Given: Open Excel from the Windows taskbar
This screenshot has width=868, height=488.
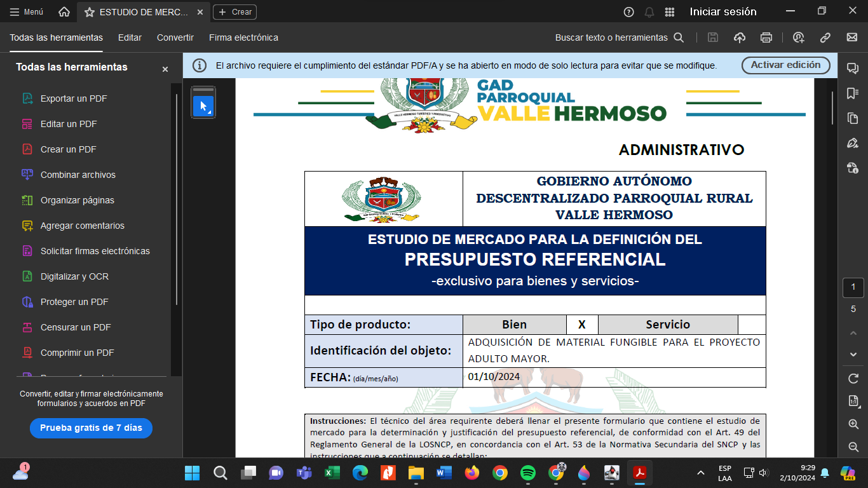Looking at the screenshot, I should (x=332, y=473).
